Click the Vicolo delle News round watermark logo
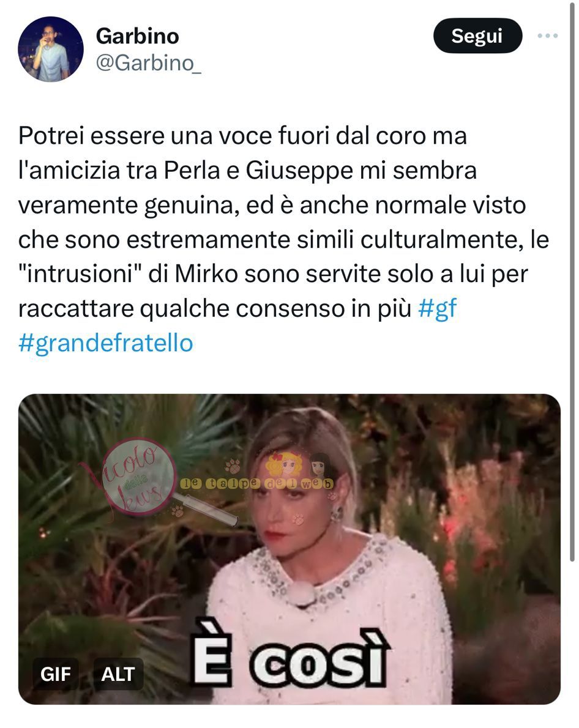 pos(138,477)
